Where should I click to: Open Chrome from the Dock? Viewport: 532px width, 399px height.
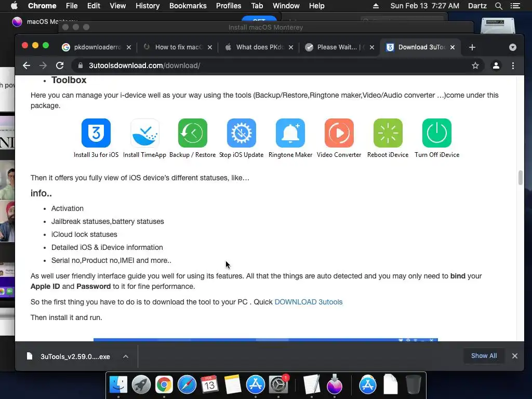tap(164, 385)
